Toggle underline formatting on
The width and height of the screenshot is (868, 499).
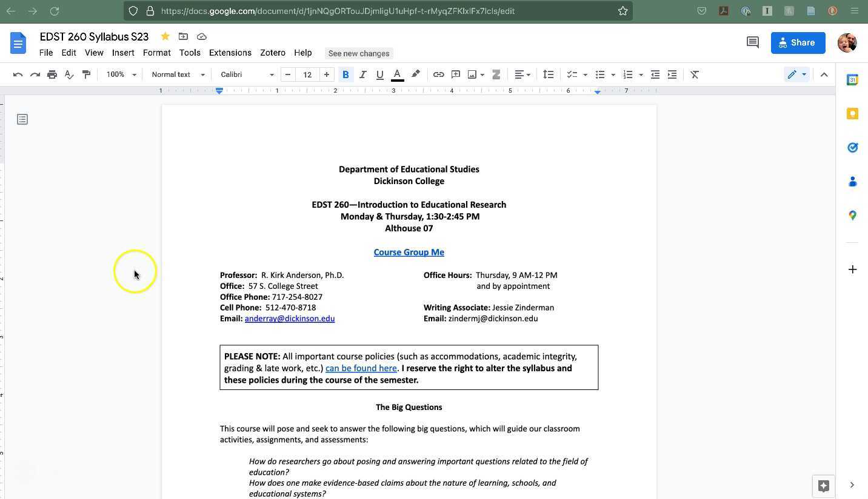point(379,74)
